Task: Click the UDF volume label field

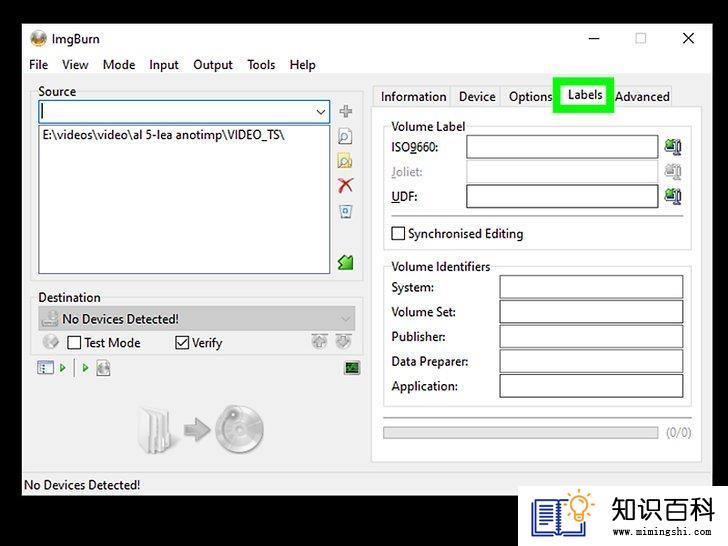Action: [x=562, y=196]
